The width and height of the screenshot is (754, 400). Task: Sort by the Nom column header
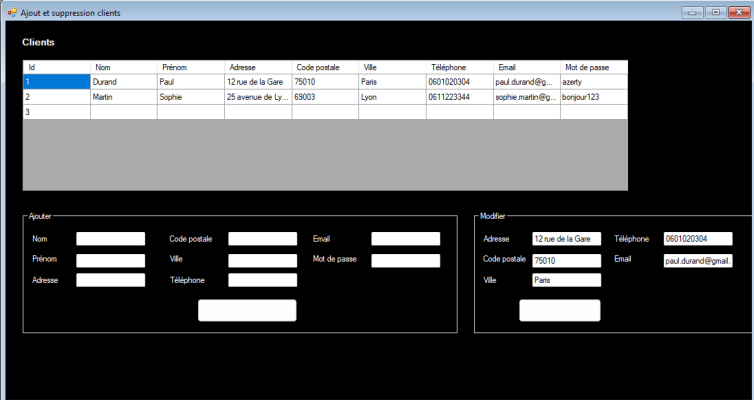(123, 67)
